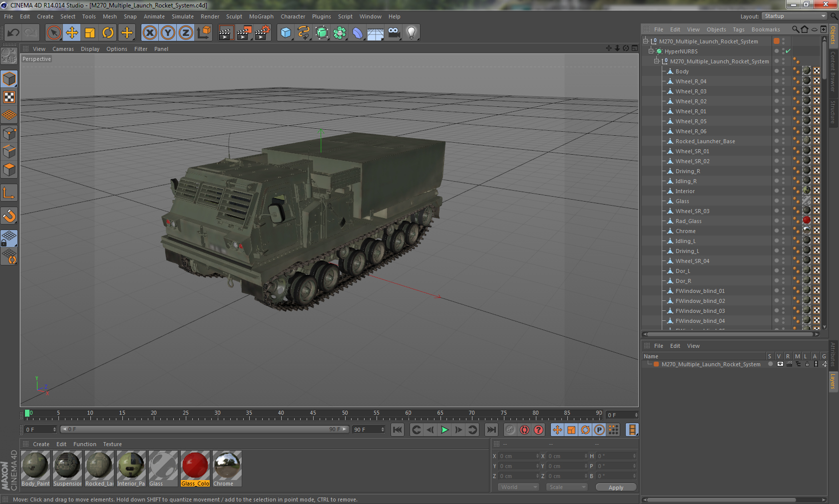Screen dimensions: 839x504
Task: Open the Simulate menu
Action: [x=183, y=16]
